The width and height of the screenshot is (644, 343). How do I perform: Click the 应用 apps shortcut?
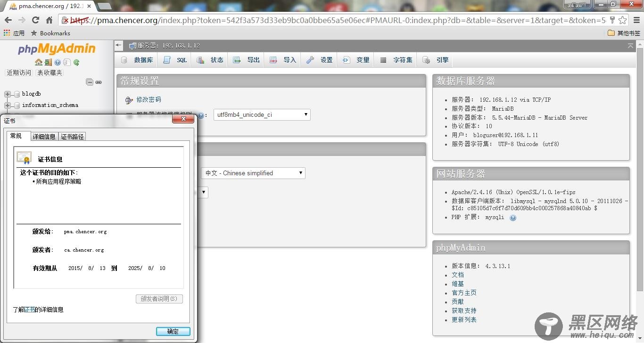pyautogui.click(x=14, y=33)
